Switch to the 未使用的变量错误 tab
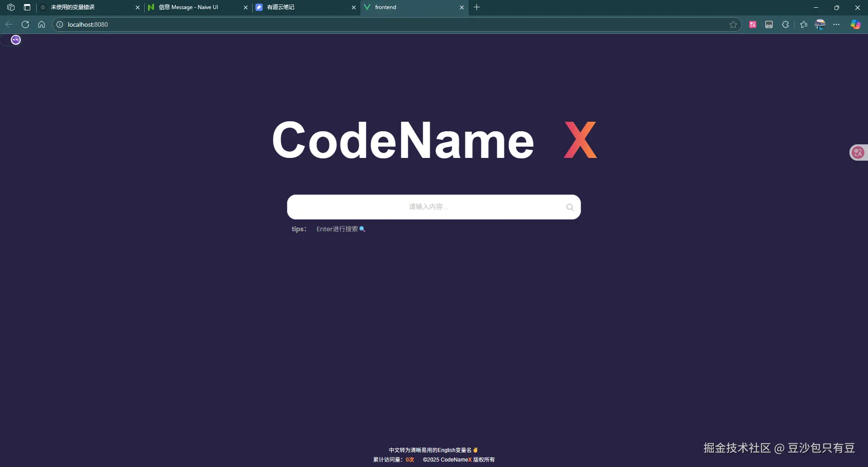The width and height of the screenshot is (868, 467). [x=90, y=7]
